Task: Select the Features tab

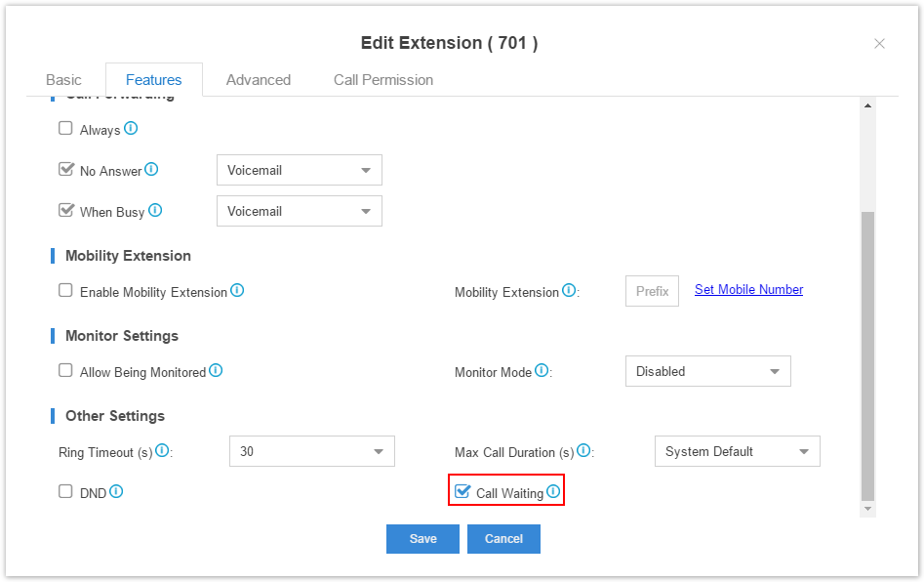Action: (154, 80)
